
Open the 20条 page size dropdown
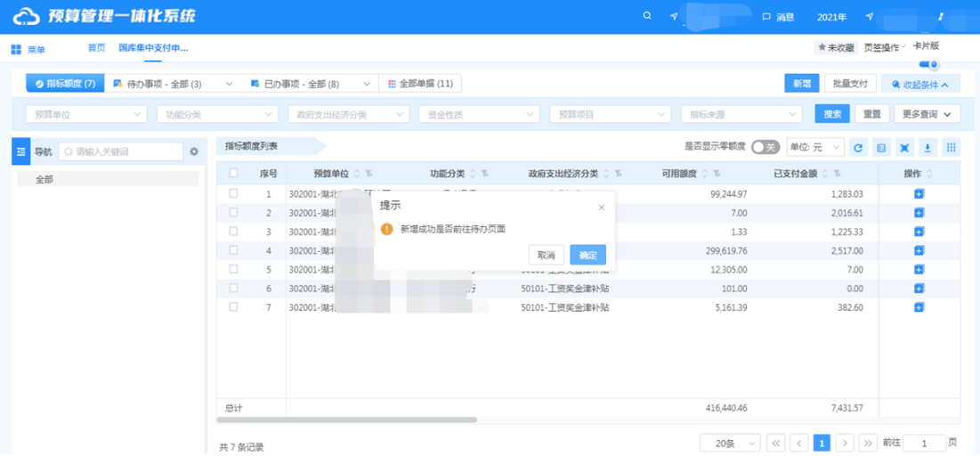point(730,443)
